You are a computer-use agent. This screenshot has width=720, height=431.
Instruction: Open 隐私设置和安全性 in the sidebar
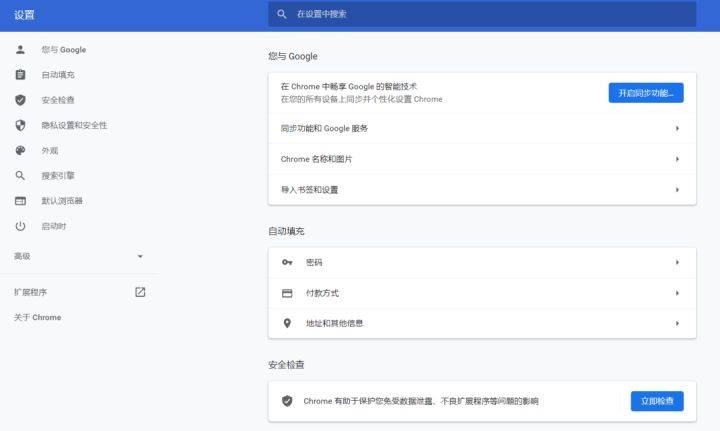click(x=74, y=125)
